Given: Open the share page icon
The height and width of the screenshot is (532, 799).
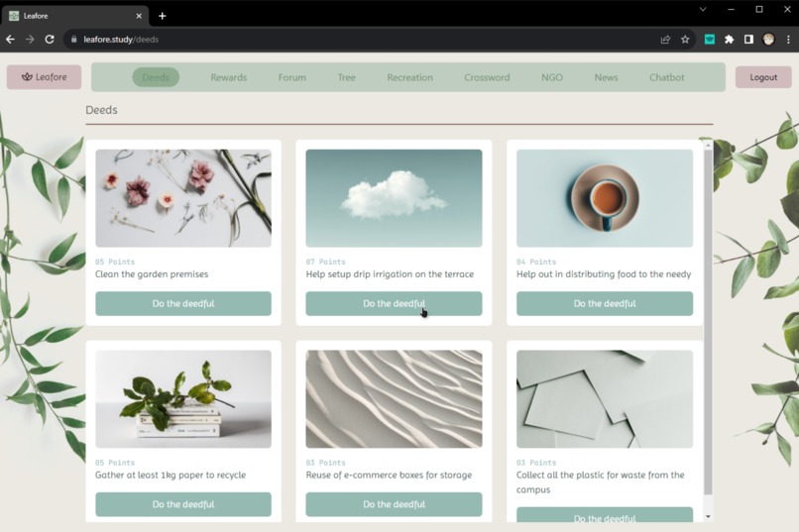Looking at the screenshot, I should click(x=665, y=40).
